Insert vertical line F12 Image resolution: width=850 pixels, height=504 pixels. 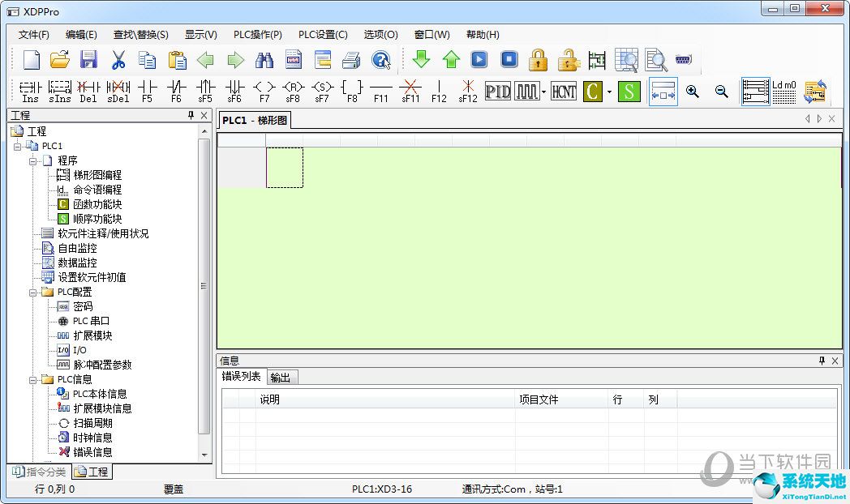click(x=439, y=91)
